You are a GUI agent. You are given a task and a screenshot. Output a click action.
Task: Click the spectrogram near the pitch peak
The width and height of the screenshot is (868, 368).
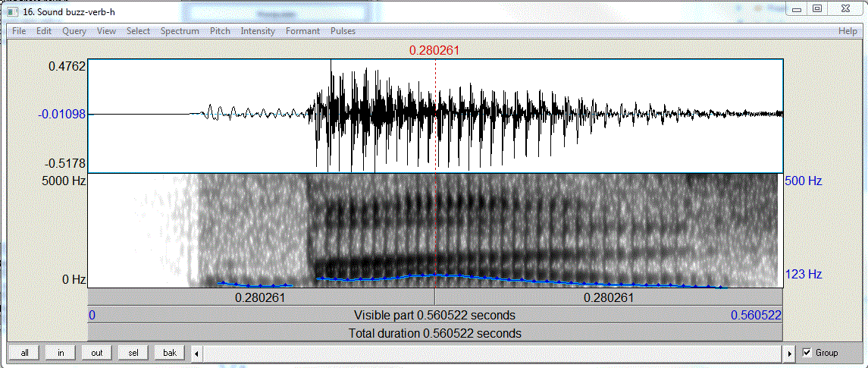pos(436,275)
